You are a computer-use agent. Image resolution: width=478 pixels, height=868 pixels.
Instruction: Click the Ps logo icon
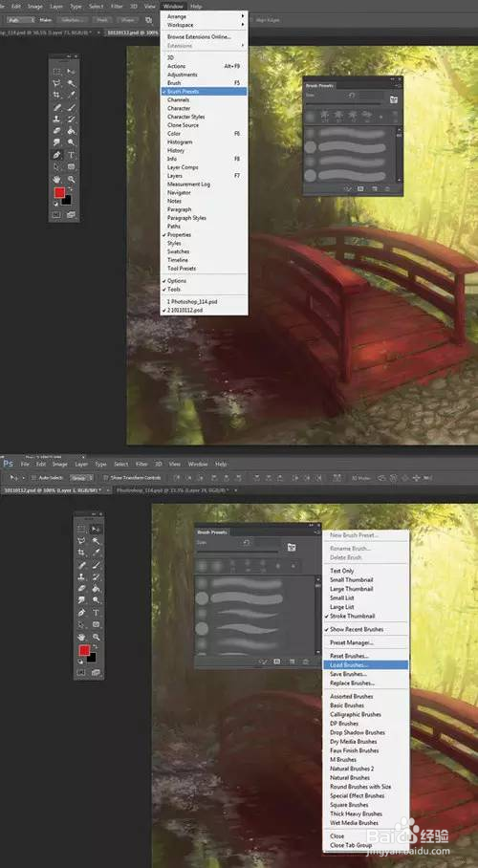[8, 464]
